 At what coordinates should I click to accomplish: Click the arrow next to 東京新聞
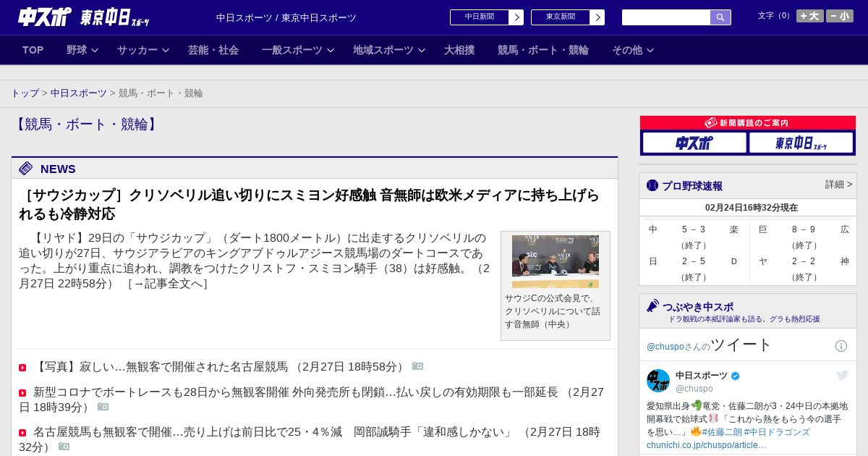[x=597, y=17]
